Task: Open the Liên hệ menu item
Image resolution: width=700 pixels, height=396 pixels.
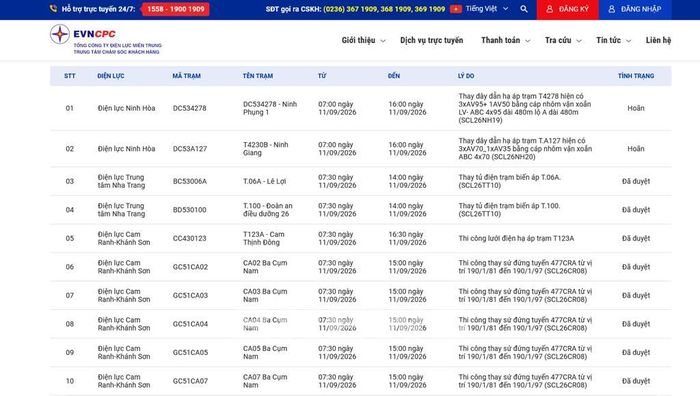Action: point(658,40)
